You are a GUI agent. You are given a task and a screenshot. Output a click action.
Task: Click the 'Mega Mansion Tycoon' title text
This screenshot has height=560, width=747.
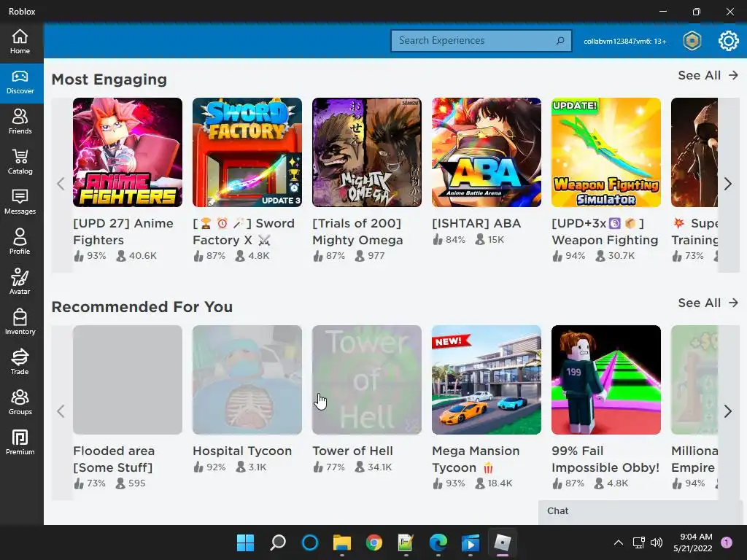476,459
